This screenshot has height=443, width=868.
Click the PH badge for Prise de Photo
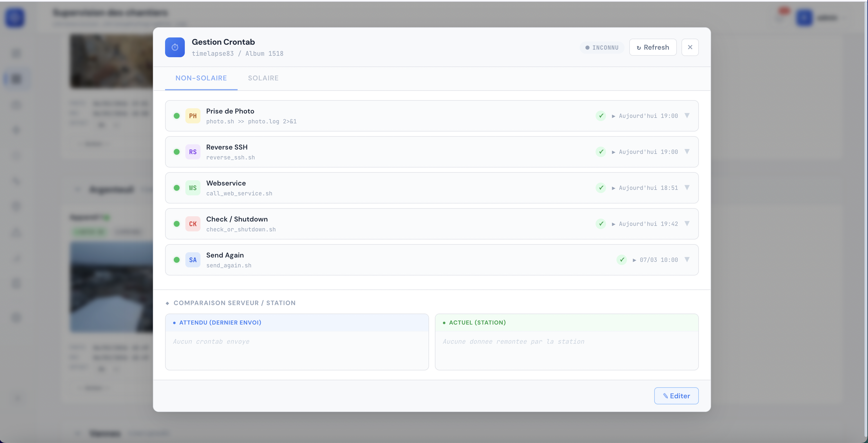pos(193,116)
